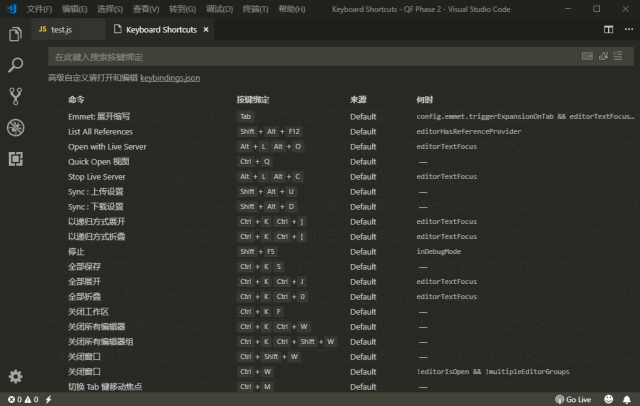Select the Emmet: 展开缩写 row
This screenshot has width=640, height=406.
click(342, 117)
